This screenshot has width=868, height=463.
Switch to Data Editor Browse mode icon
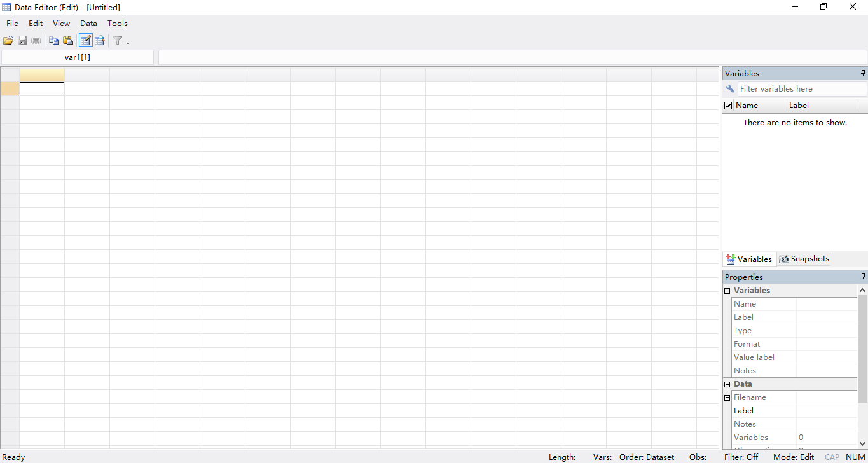coord(100,41)
